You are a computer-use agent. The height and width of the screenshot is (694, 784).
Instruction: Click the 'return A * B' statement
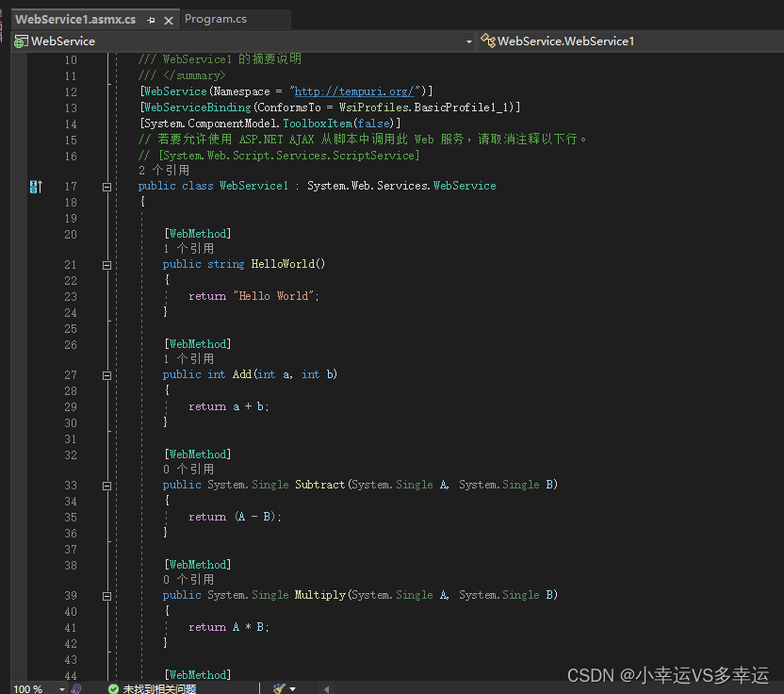[x=228, y=627]
